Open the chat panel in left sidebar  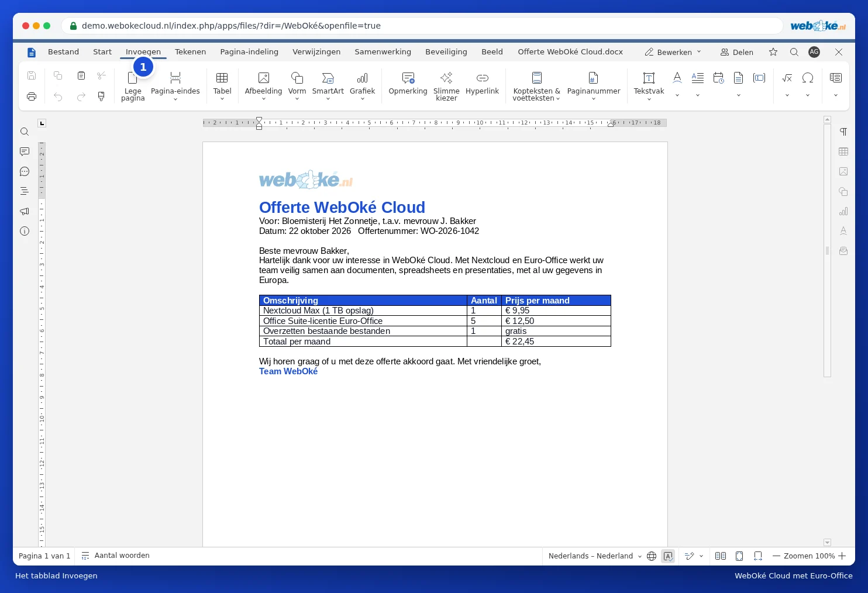pyautogui.click(x=25, y=171)
